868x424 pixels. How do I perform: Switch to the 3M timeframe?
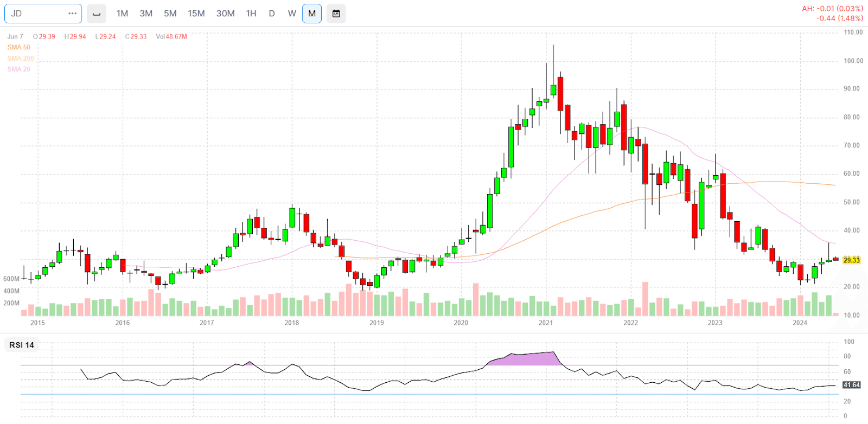tap(146, 14)
